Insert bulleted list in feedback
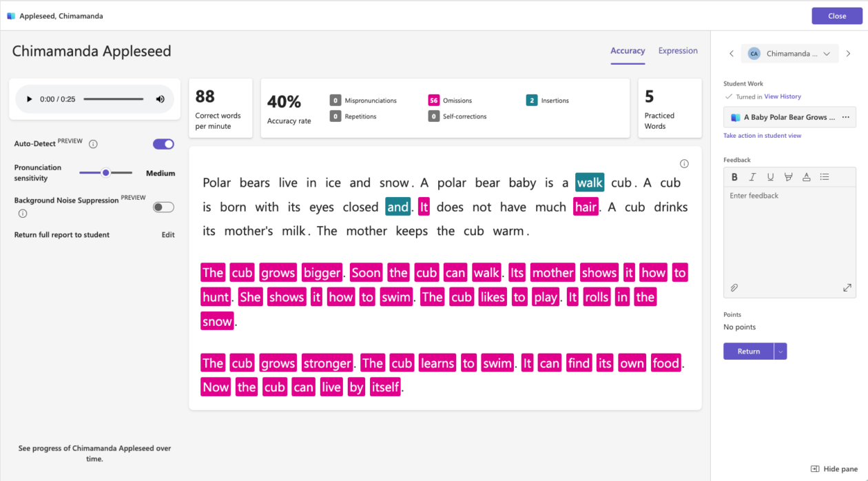This screenshot has height=481, width=868. (825, 177)
